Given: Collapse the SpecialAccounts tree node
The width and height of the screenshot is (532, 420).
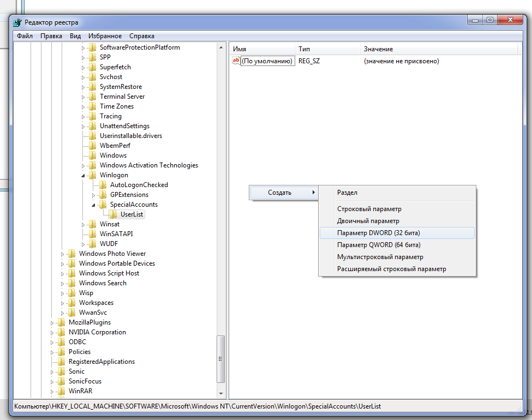Looking at the screenshot, I should pyautogui.click(x=93, y=205).
